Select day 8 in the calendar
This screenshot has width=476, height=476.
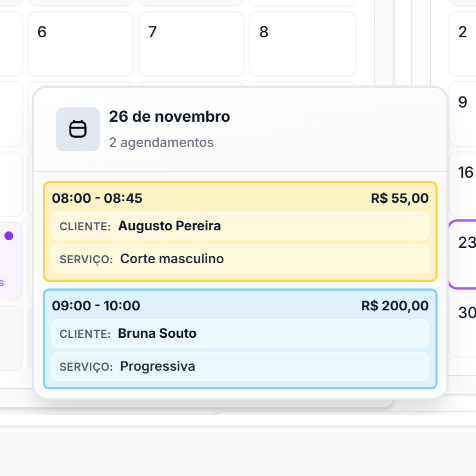(302, 44)
